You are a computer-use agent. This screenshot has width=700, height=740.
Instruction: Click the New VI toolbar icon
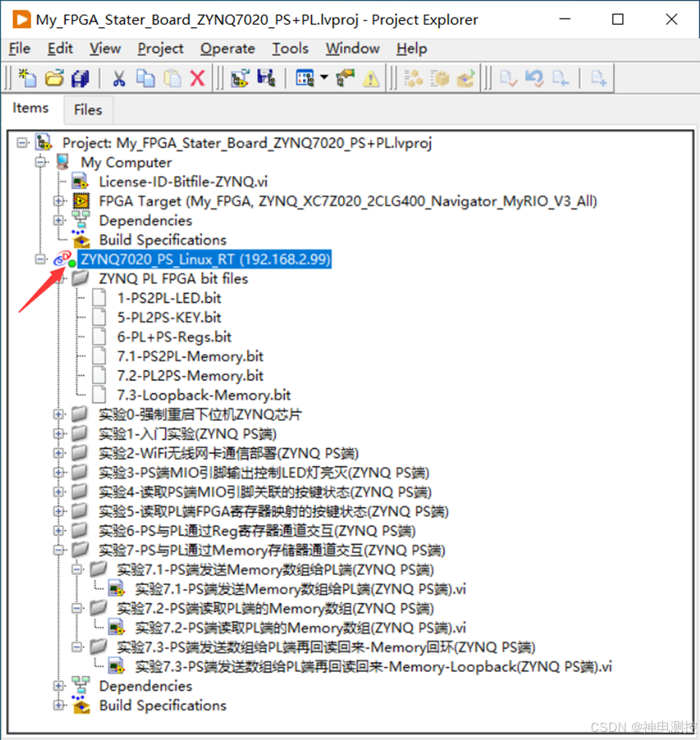pos(28,78)
